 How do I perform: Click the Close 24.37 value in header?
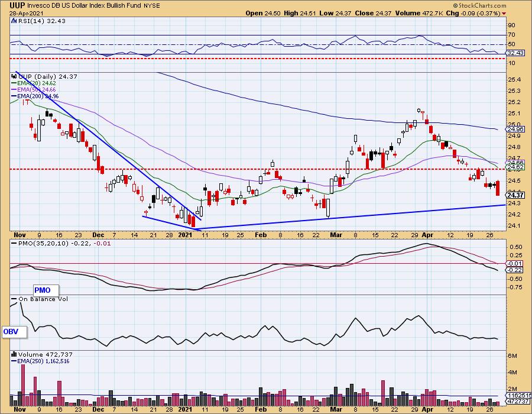click(x=373, y=13)
